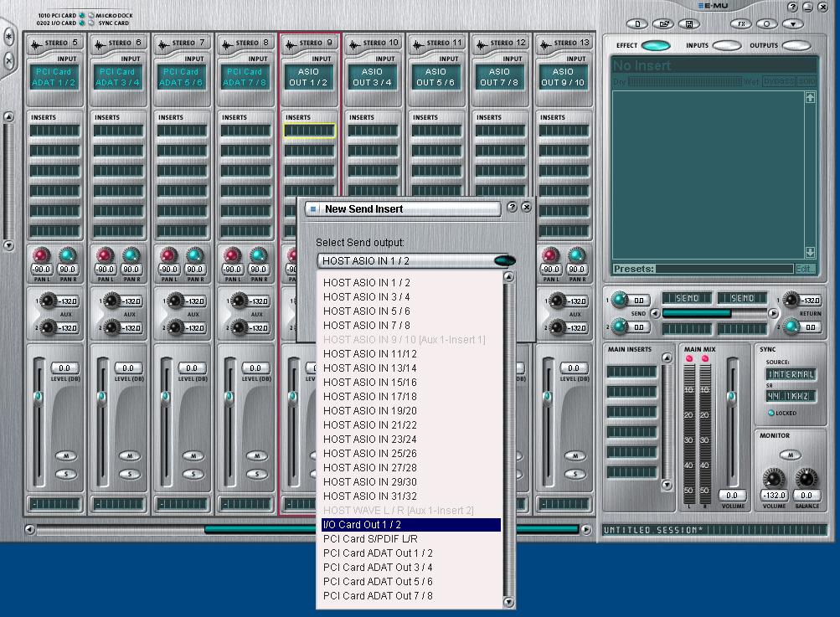Click Stereo 5 input PCI Card ADAT 1/2
This screenshot has width=840, height=617.
click(54, 77)
